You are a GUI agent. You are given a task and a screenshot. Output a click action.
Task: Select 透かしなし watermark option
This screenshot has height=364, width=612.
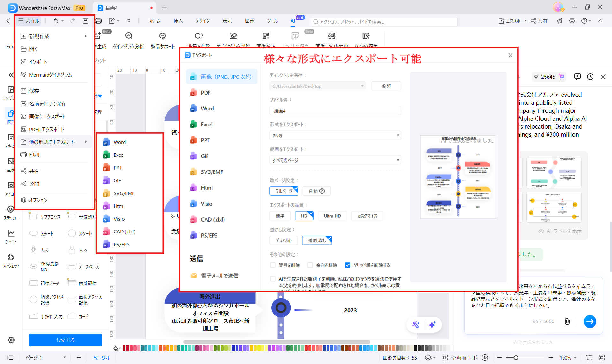click(x=317, y=240)
